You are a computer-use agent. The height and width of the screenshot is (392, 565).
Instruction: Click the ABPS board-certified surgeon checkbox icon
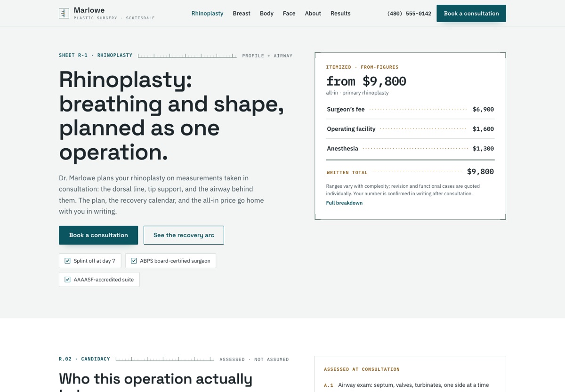pyautogui.click(x=134, y=261)
